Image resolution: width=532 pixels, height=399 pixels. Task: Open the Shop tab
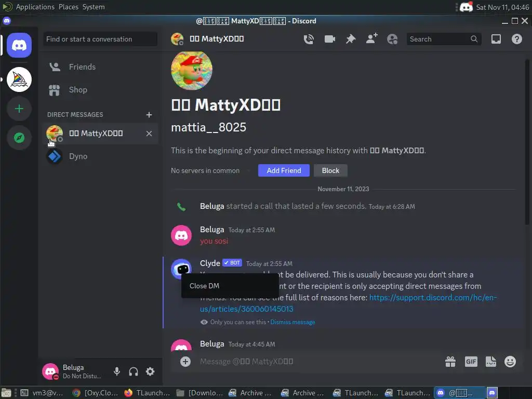[100, 89]
